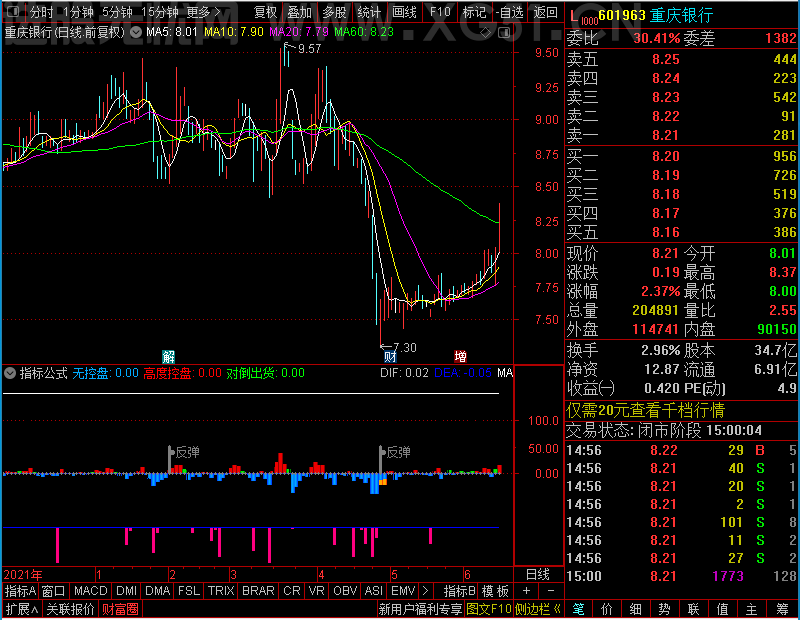
Task: Open the 窗口 window options
Action: click(54, 591)
